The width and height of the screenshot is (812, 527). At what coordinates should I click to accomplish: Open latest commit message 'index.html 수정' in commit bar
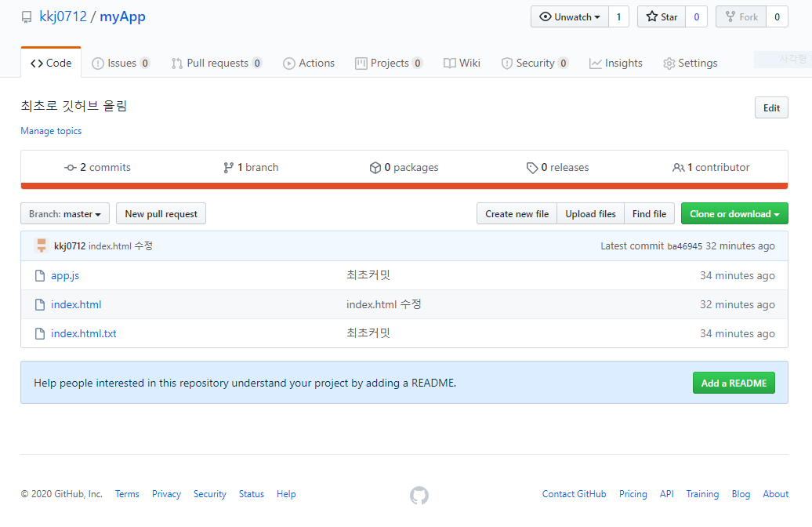pyautogui.click(x=120, y=246)
